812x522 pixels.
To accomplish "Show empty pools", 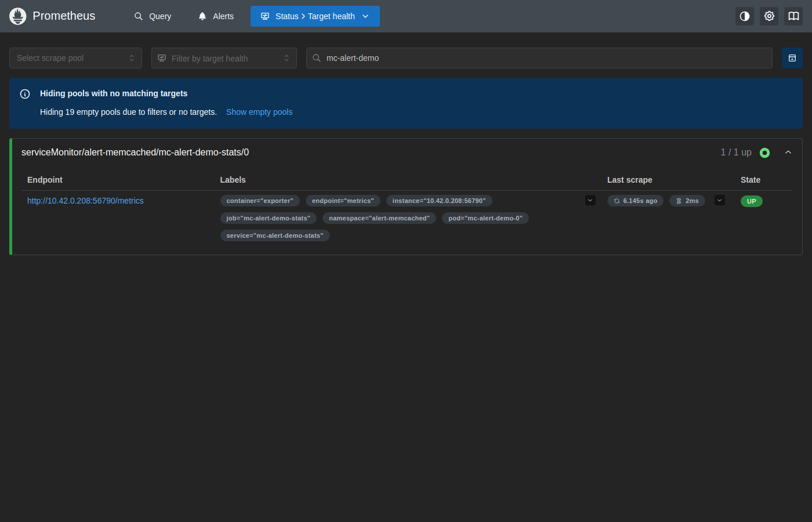I will point(259,112).
